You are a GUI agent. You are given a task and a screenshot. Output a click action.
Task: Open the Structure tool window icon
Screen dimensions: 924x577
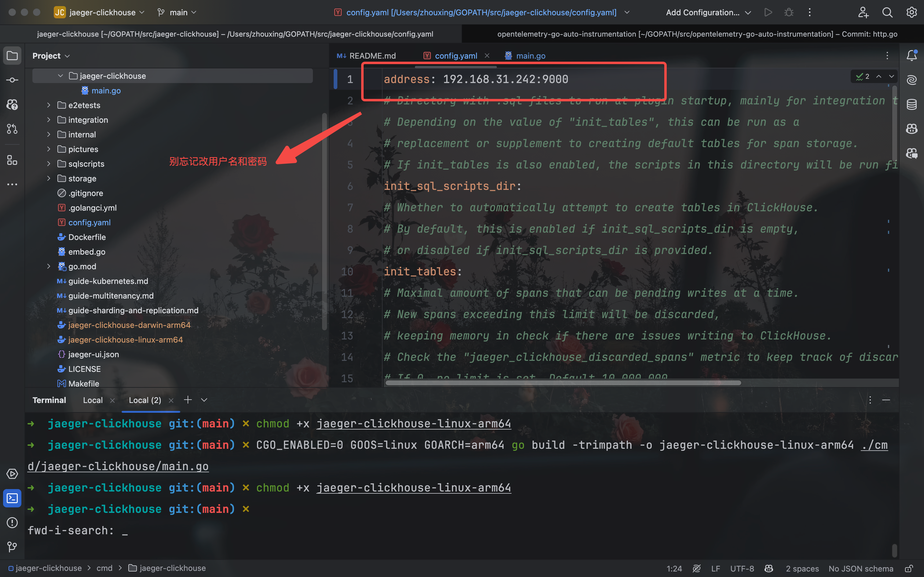coord(12,160)
